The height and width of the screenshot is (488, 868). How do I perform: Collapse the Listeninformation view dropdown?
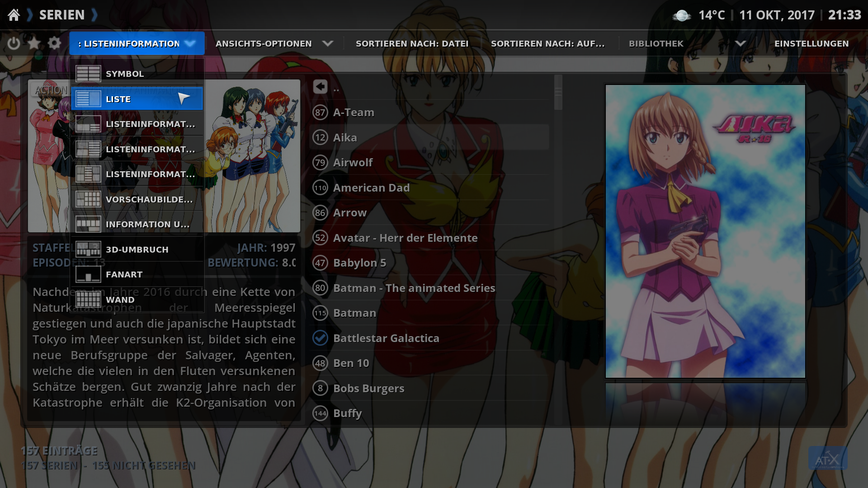[x=190, y=43]
